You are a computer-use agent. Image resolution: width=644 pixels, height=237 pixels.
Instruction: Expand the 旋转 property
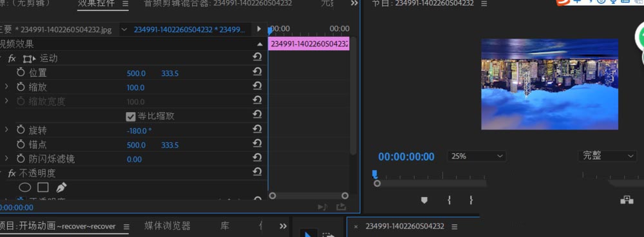pos(6,130)
